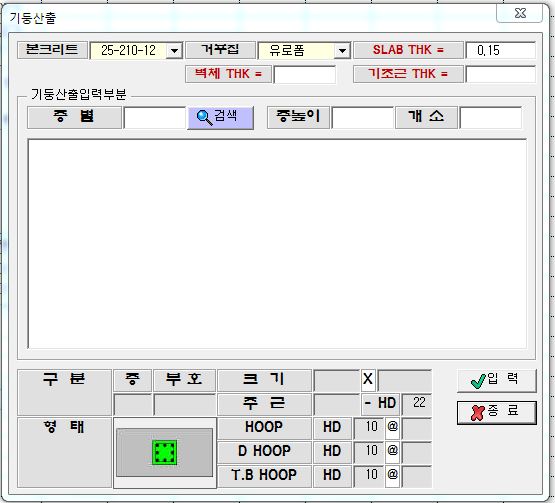Click the T.B HOOP label cell
Screen dimensions: 555x503
pyautogui.click(x=264, y=476)
